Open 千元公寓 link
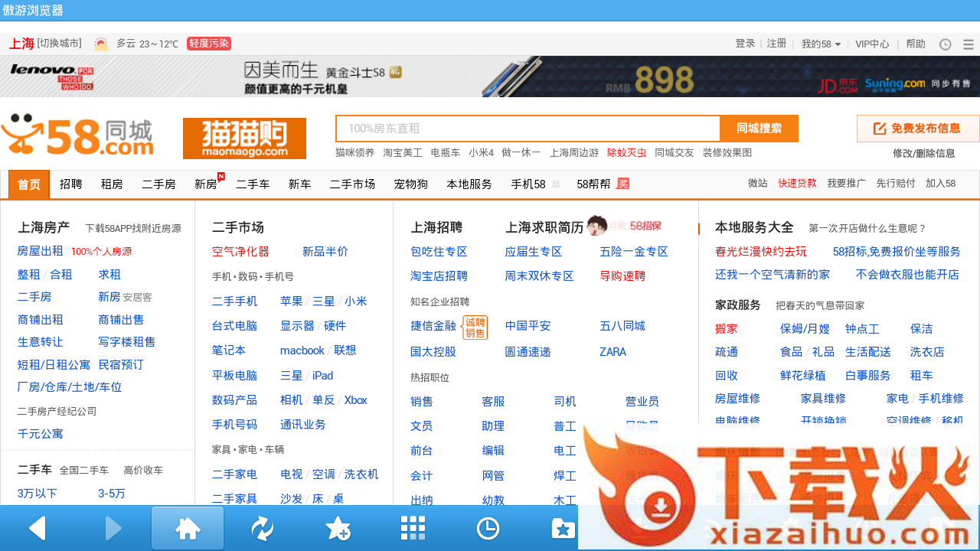 [40, 434]
